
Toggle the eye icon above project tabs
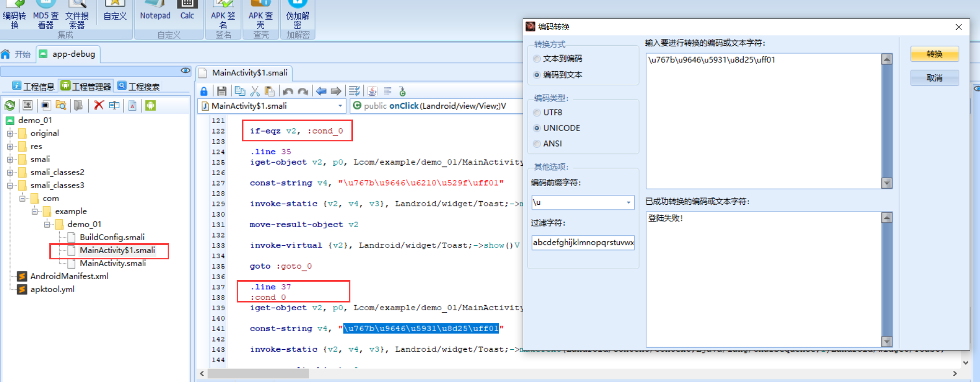click(x=185, y=71)
